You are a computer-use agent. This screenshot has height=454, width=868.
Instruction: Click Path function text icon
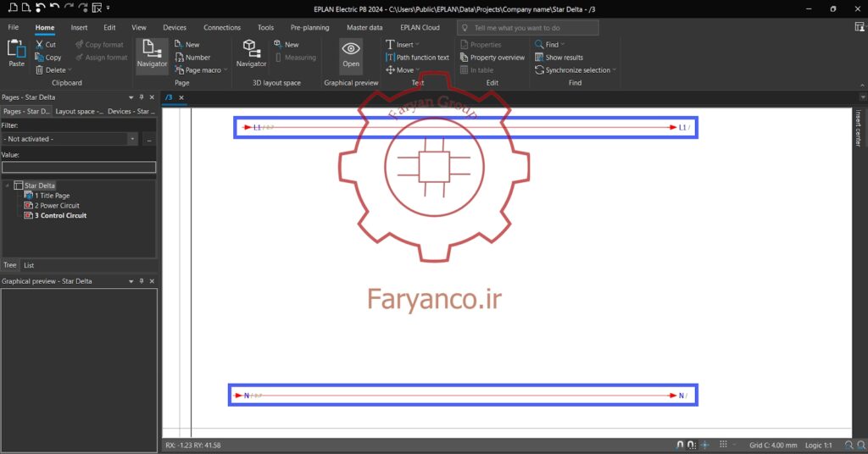point(390,57)
